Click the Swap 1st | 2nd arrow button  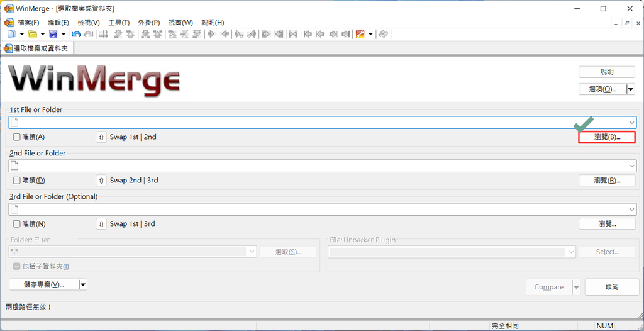[x=101, y=137]
